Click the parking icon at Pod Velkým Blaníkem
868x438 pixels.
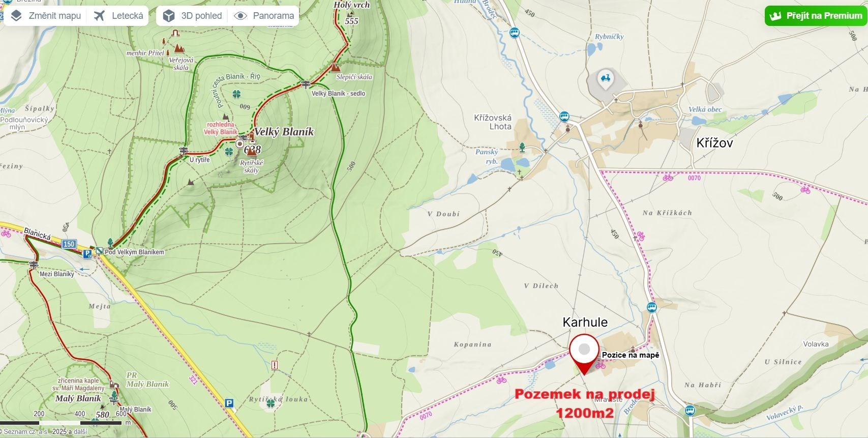click(87, 253)
